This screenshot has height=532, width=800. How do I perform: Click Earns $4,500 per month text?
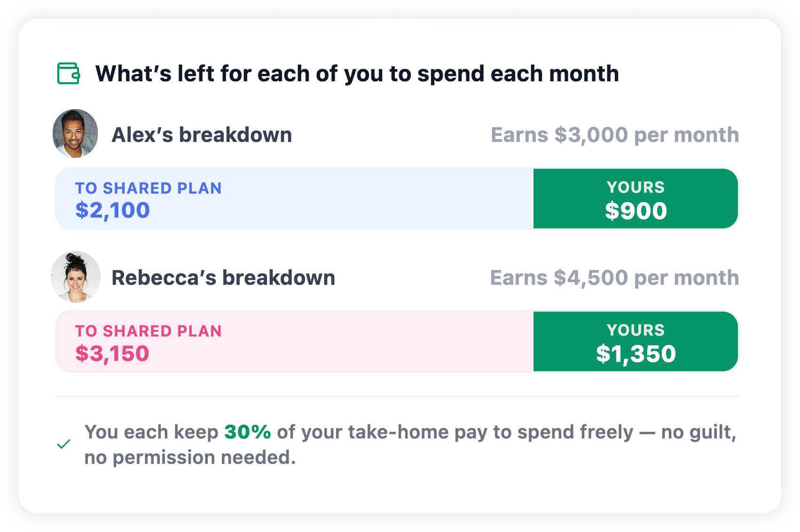[614, 278]
